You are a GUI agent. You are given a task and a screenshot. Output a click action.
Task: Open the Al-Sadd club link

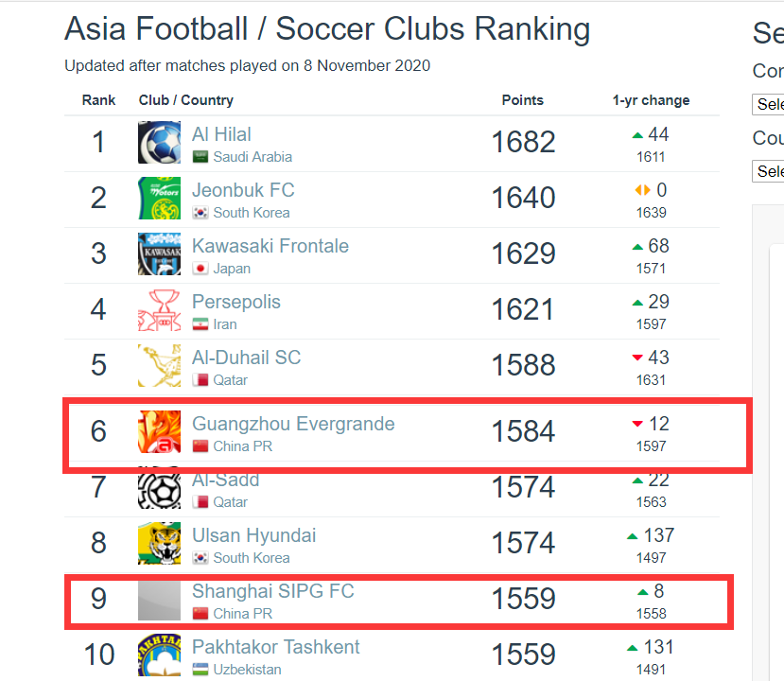point(225,480)
